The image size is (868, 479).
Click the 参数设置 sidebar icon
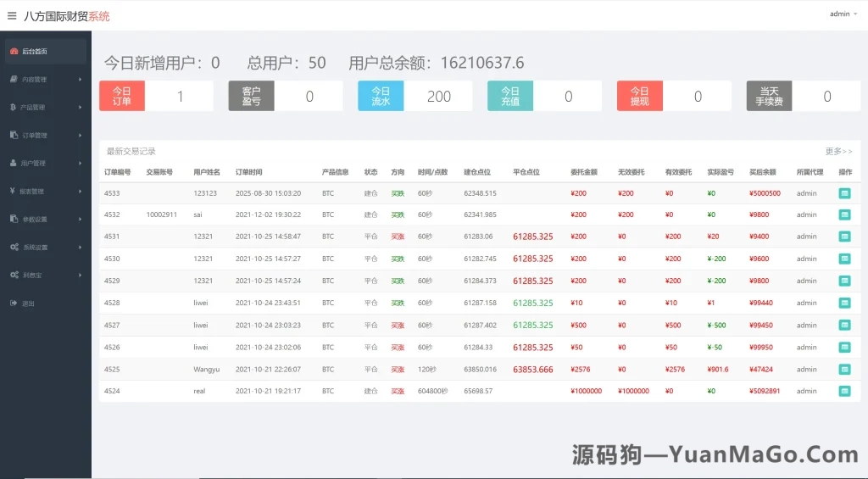(x=14, y=219)
